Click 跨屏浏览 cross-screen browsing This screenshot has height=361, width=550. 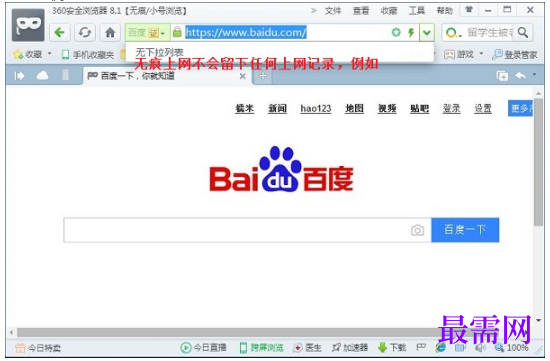262,348
